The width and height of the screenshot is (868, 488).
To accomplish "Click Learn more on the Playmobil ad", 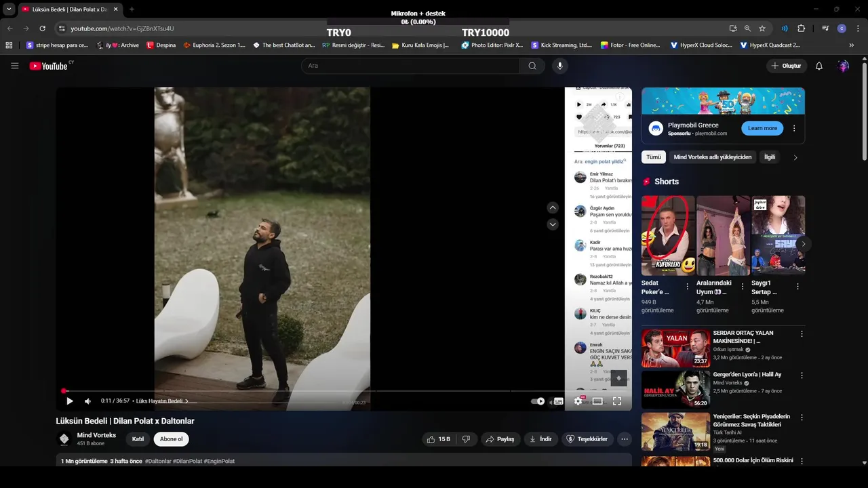I will pyautogui.click(x=762, y=128).
